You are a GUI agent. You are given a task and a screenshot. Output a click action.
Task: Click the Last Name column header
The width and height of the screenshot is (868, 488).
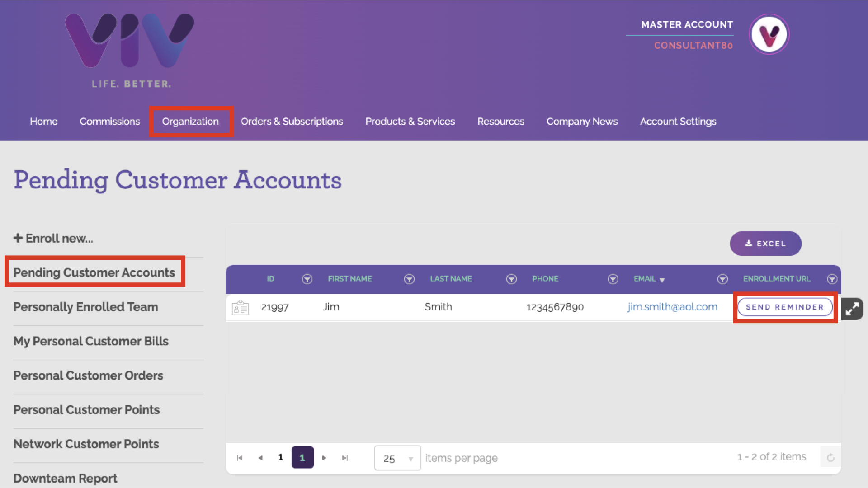pyautogui.click(x=451, y=279)
